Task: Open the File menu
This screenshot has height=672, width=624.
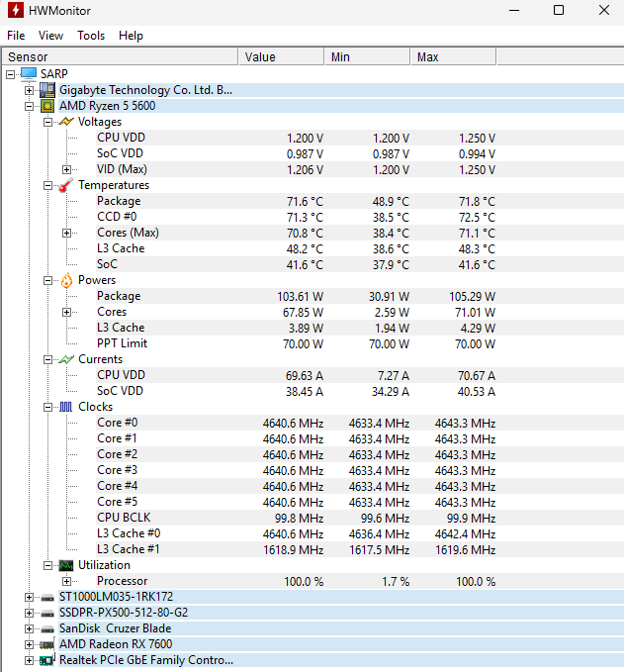Action: [16, 36]
